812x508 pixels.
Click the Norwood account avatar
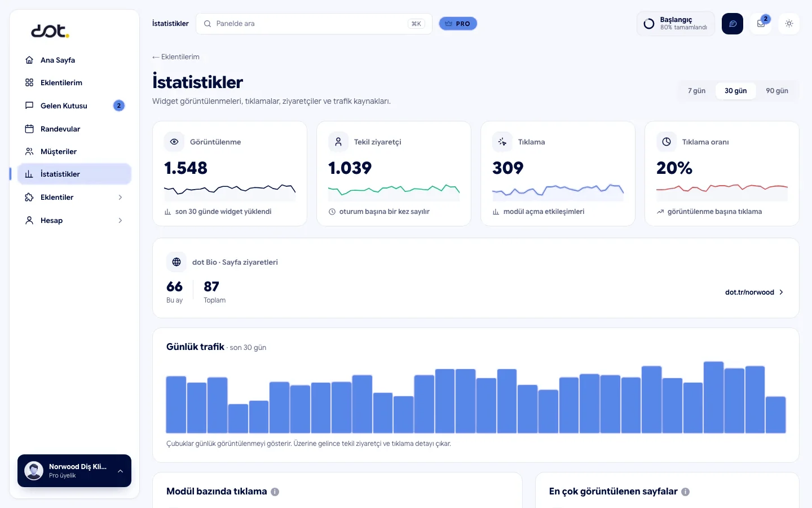point(34,471)
